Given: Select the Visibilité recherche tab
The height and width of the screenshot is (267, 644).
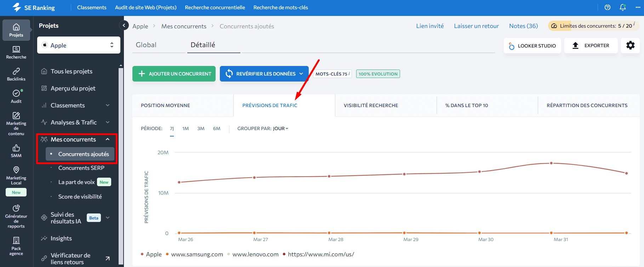Looking at the screenshot, I should coord(386,105).
